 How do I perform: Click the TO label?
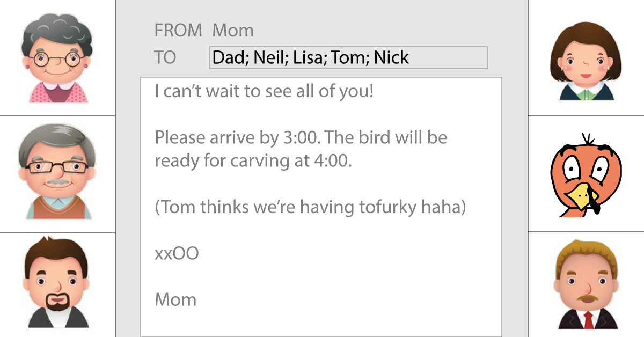click(165, 57)
